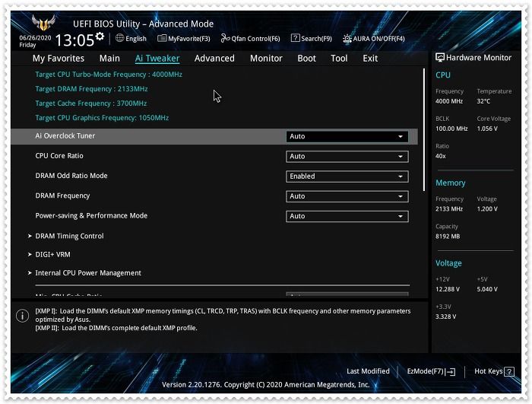532x404 pixels.
Task: Click Target CPU Graphics Frequency: 1050MHz text
Action: click(102, 118)
